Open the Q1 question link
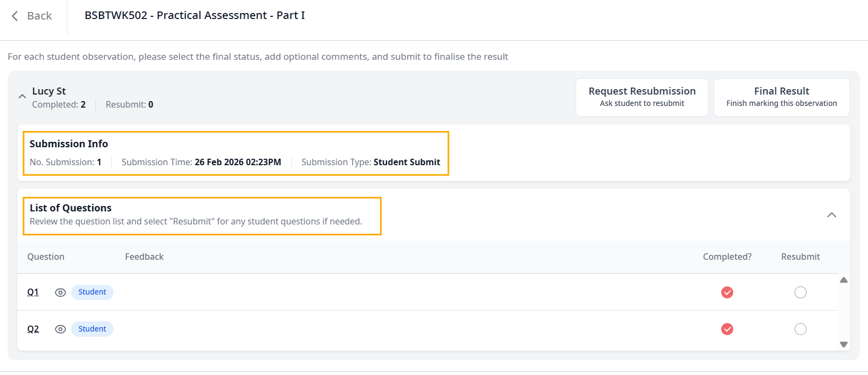The width and height of the screenshot is (868, 375). (33, 292)
